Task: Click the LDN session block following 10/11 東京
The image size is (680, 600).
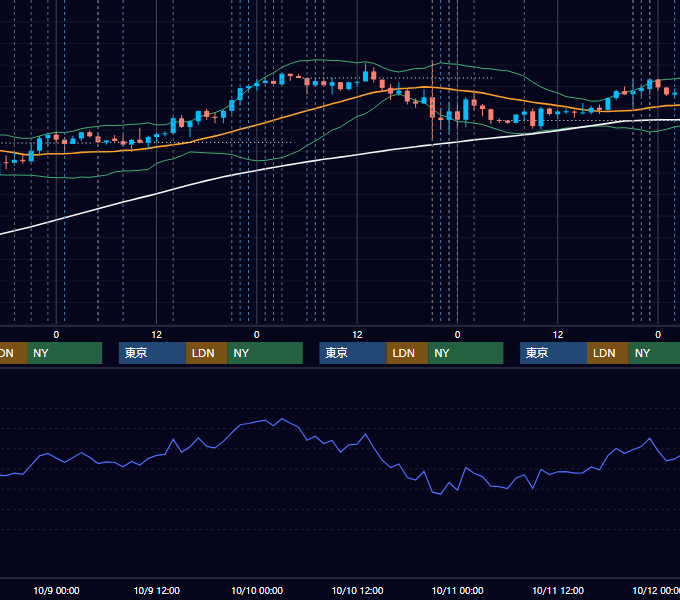Action: 608,353
